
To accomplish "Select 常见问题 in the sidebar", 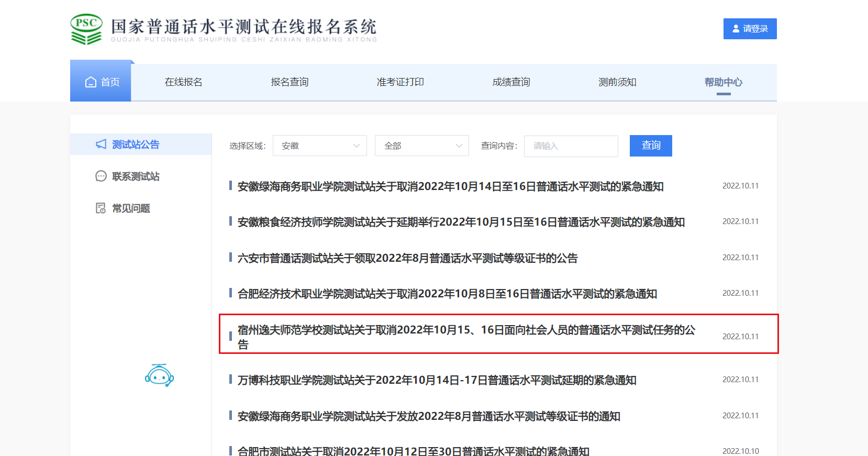I will (x=131, y=208).
